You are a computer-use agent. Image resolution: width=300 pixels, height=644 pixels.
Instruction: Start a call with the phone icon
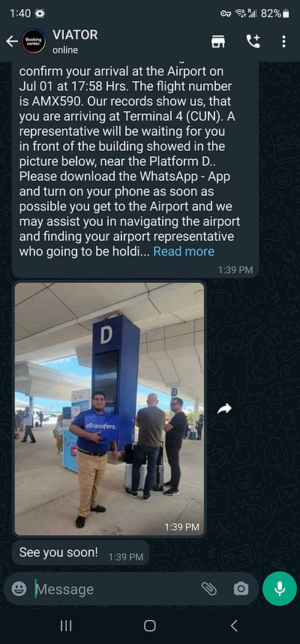click(253, 41)
